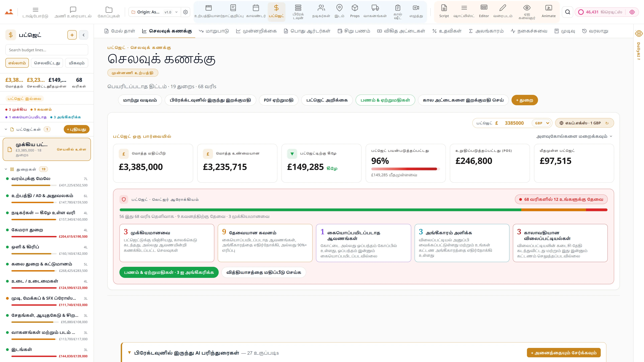Screen dimensions: 644x362
Task: Toggle credits eye icon next to 46,431
Action: click(632, 12)
